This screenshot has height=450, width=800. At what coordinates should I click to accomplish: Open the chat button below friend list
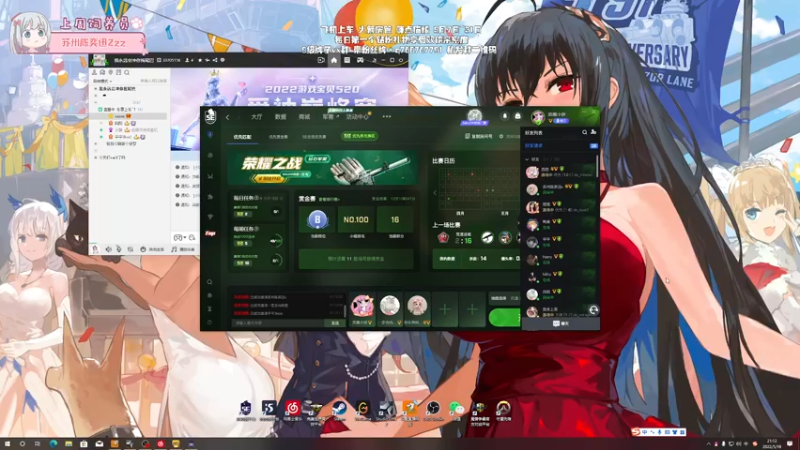click(561, 323)
